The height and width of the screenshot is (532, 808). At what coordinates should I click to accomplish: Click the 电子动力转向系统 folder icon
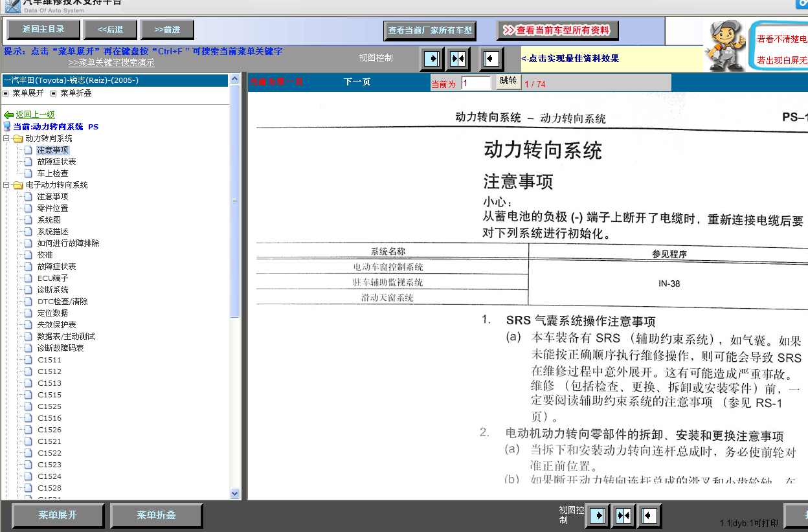click(17, 185)
